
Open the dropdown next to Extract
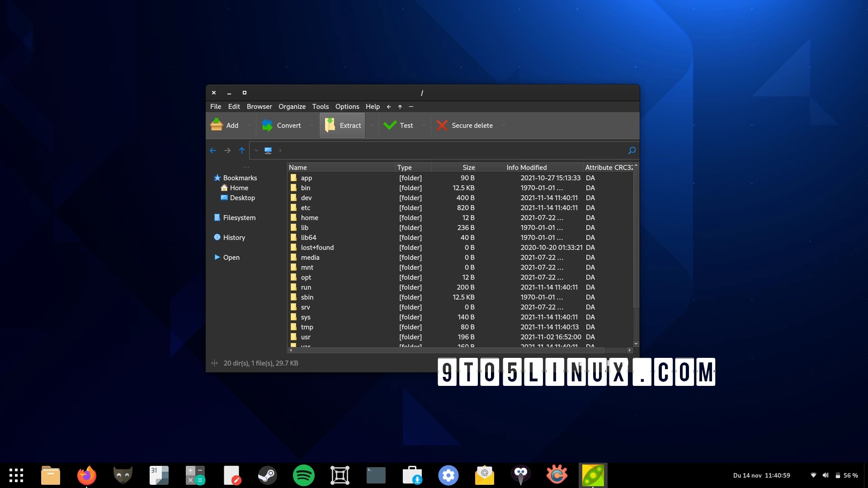[x=372, y=125]
